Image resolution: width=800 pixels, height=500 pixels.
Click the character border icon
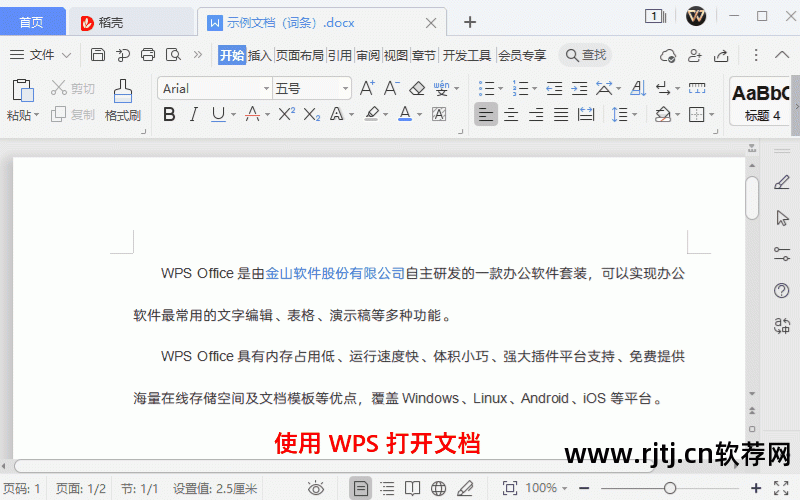(x=439, y=114)
